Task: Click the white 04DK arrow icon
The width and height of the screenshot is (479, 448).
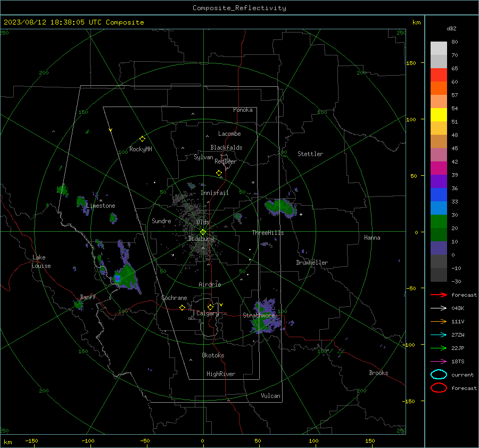Action: click(439, 308)
